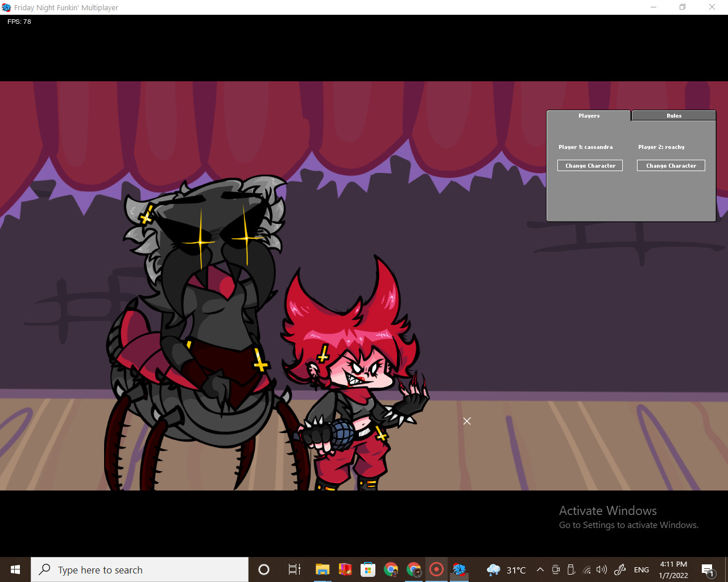Open the screen recorder taskbar icon

click(436, 569)
